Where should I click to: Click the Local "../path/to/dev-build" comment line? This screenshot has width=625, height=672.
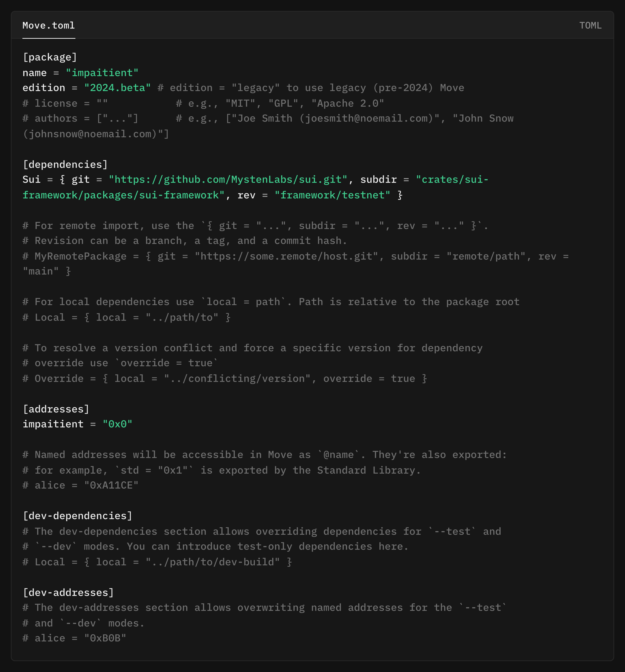157,562
